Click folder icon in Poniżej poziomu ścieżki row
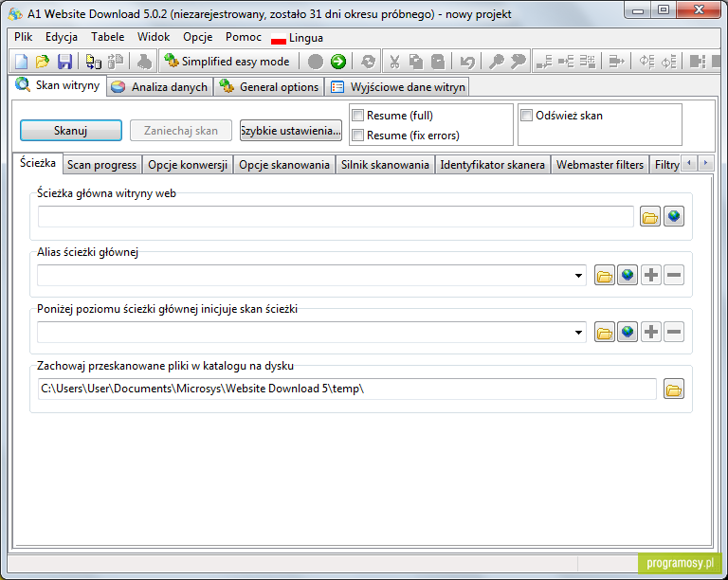The image size is (728, 580). tap(605, 333)
